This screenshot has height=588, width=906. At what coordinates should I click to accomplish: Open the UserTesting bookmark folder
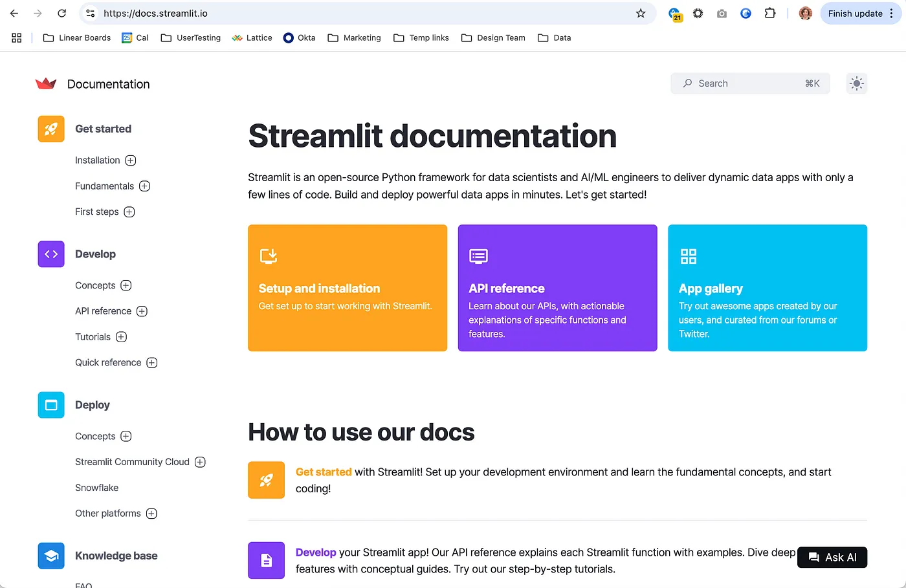[191, 38]
